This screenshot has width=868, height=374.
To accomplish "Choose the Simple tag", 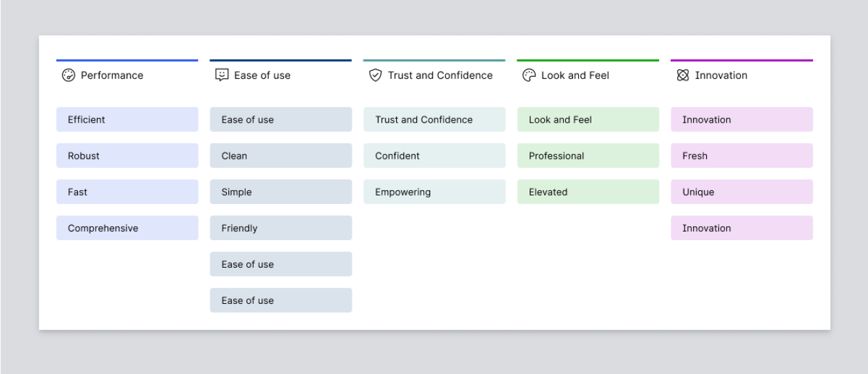I will point(281,192).
